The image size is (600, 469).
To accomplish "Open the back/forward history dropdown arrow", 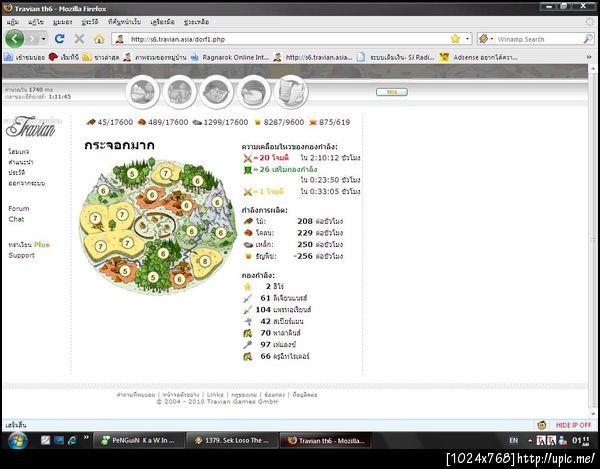I will point(44,39).
